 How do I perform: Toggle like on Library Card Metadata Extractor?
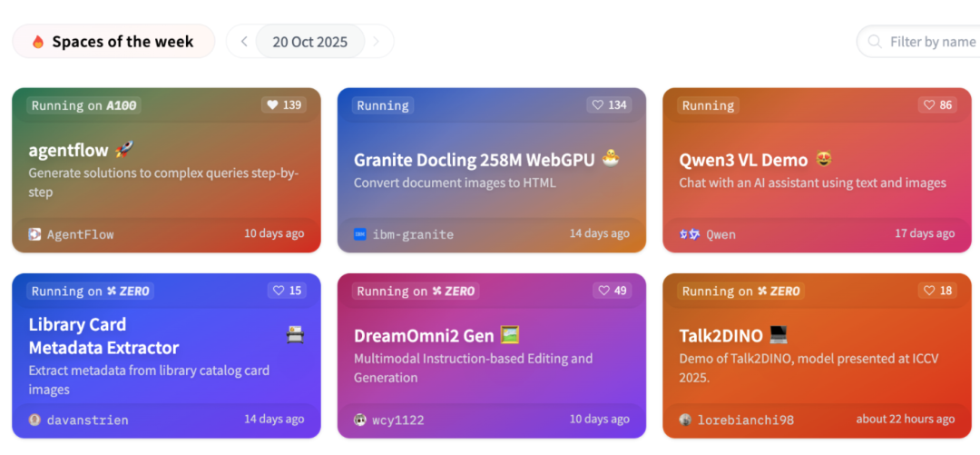(279, 291)
